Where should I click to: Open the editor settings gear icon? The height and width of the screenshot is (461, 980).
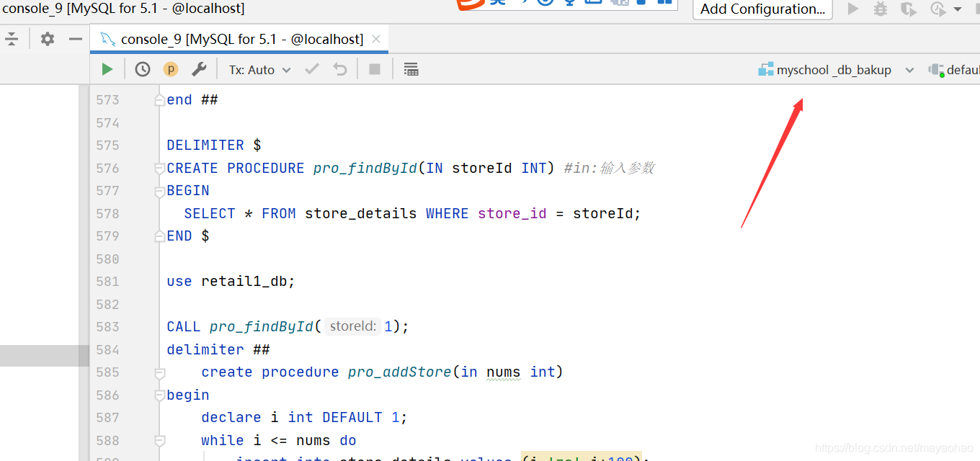click(47, 39)
